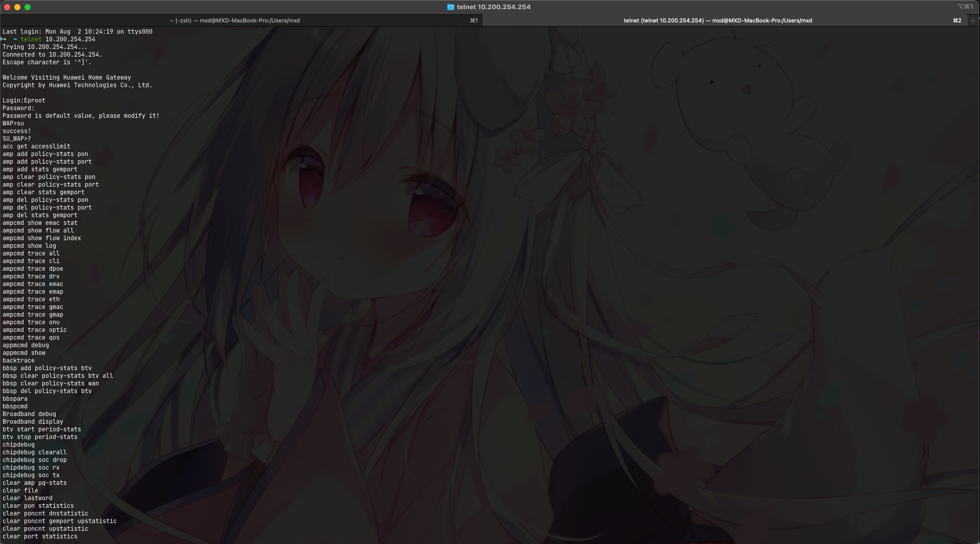980x544 pixels.
Task: Click 'amp add policy-stats pon' entry
Action: pyautogui.click(x=45, y=154)
